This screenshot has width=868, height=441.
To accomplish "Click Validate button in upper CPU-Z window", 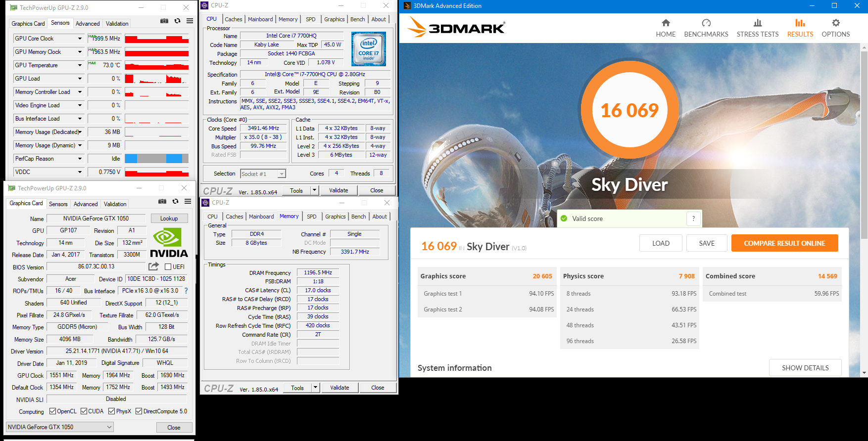I will [338, 190].
